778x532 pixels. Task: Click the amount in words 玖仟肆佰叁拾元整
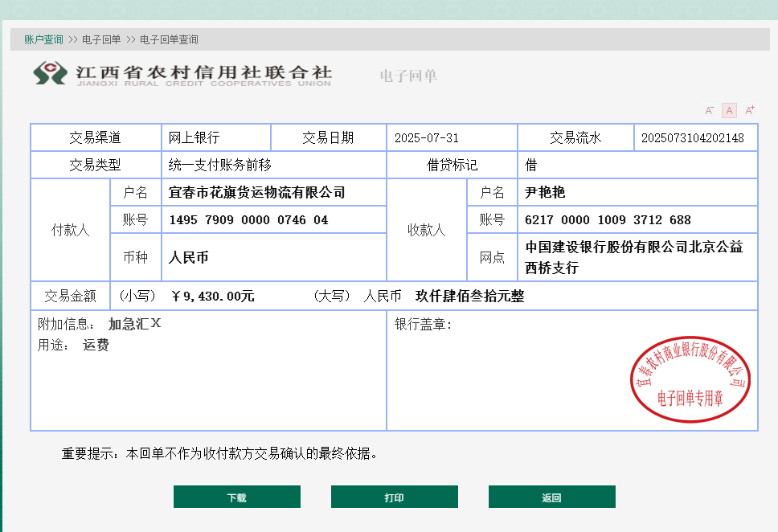pos(469,297)
